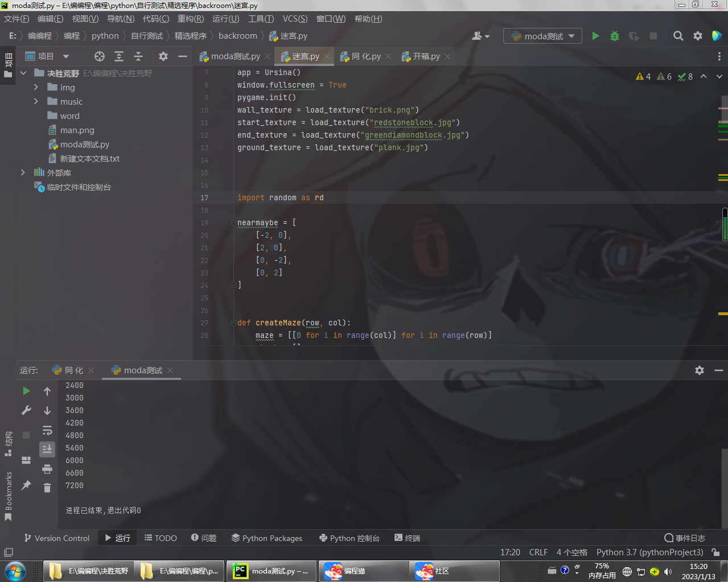Image resolution: width=728 pixels, height=582 pixels.
Task: Open Python Packages tool window
Action: click(267, 538)
